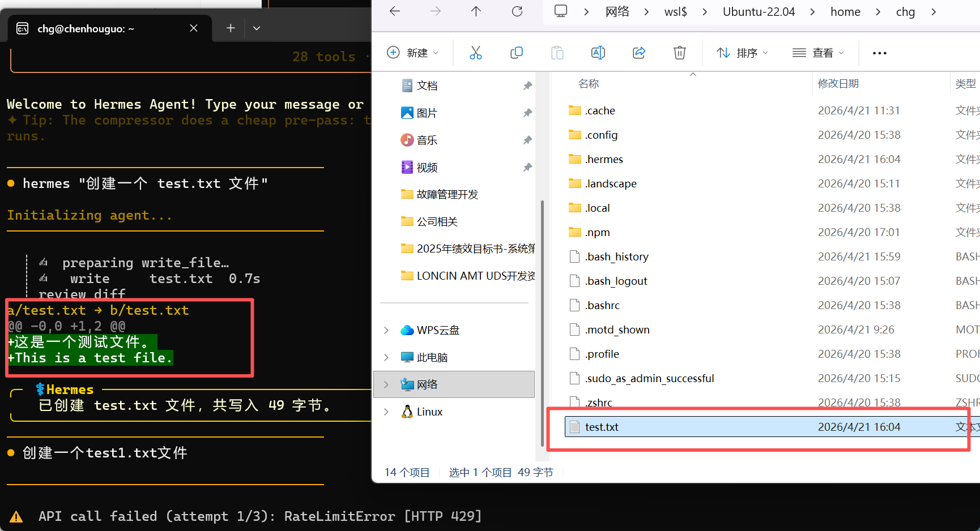980x531 pixels.
Task: Unpin 音乐 using its pin icon
Action: click(x=527, y=140)
